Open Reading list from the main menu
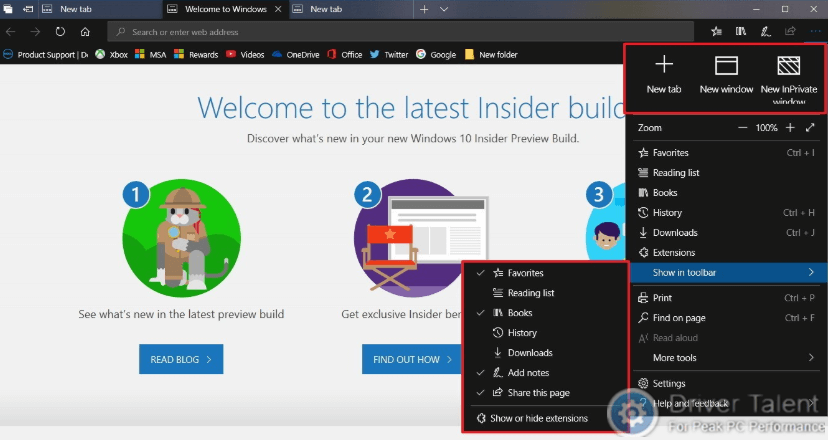The image size is (828, 440). pos(726,173)
